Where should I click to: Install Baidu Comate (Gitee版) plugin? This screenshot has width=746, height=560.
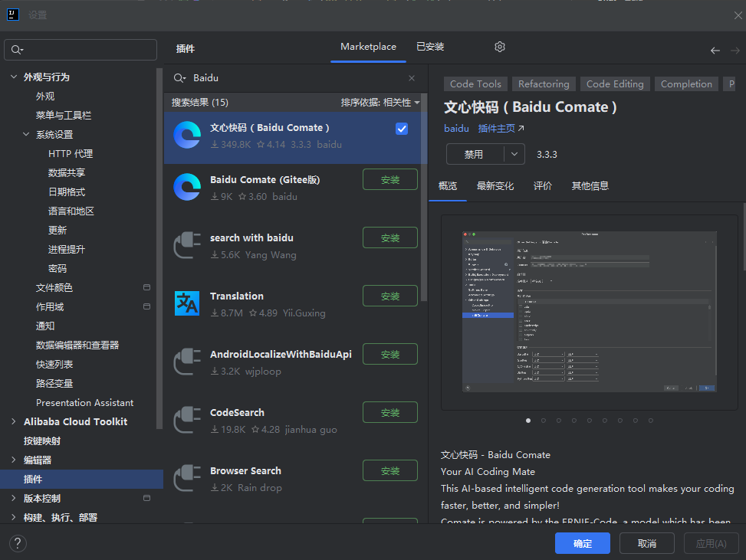(x=390, y=180)
